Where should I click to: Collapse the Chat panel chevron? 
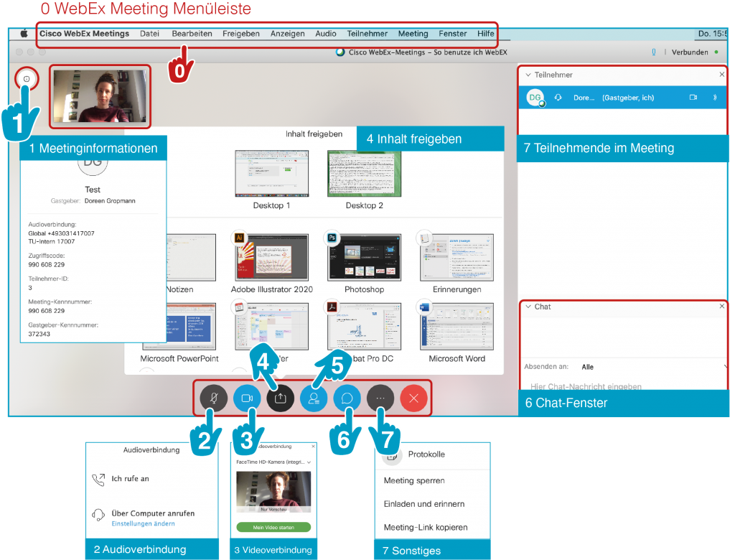(528, 307)
